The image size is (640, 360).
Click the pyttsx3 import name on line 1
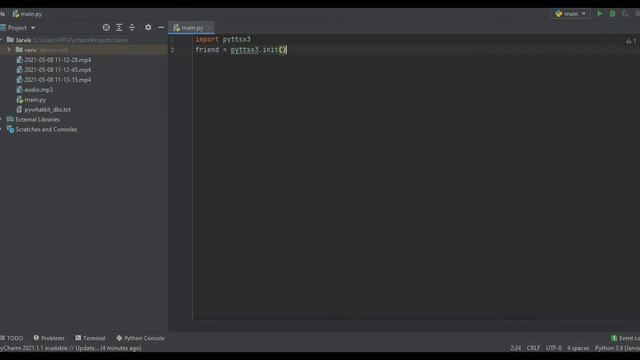tap(237, 40)
